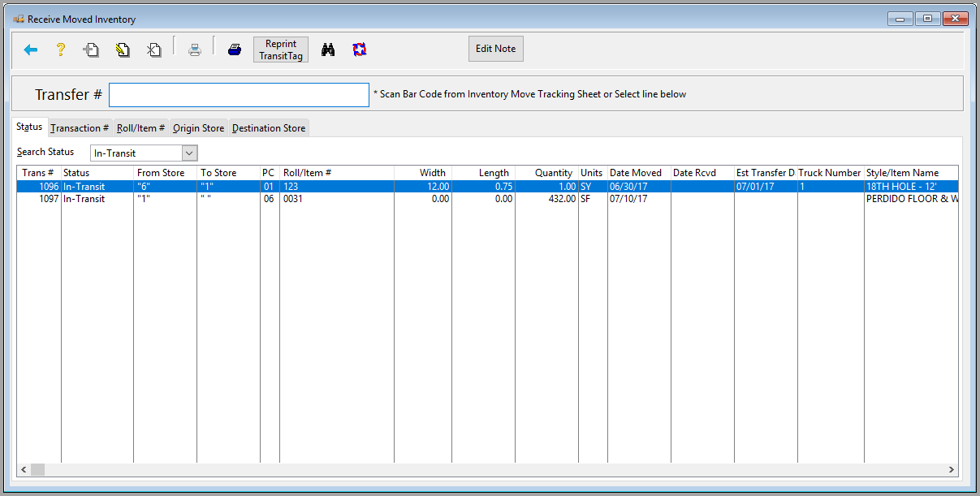This screenshot has width=980, height=496.
Task: Switch to the Status tab
Action: pyautogui.click(x=29, y=127)
